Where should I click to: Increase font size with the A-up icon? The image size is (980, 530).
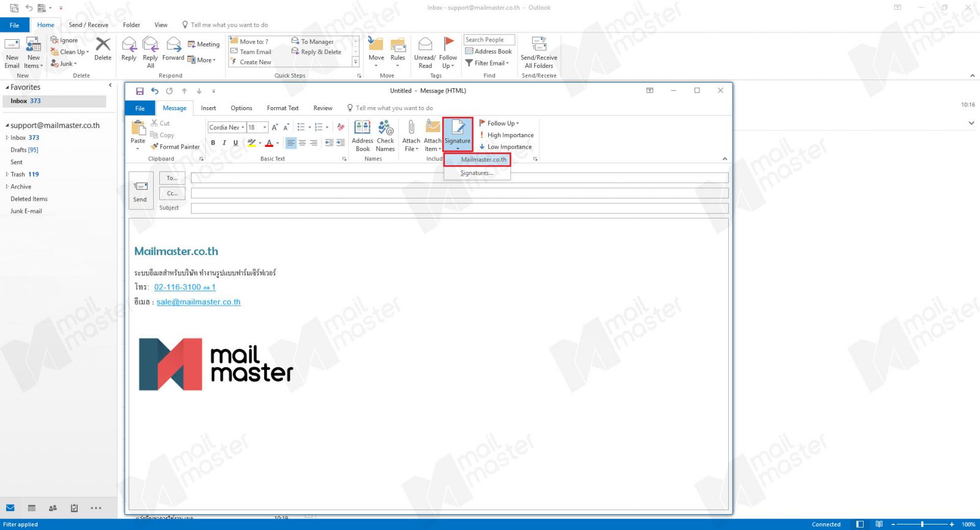274,127
